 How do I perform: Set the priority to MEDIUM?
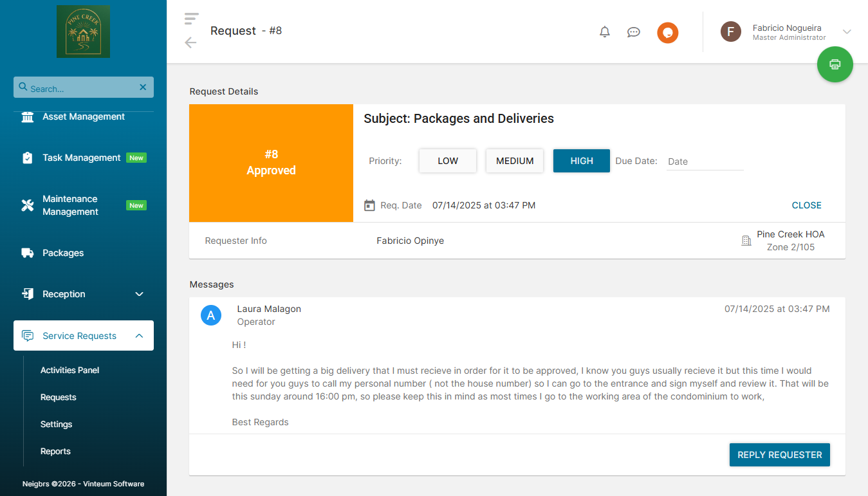[x=515, y=161]
